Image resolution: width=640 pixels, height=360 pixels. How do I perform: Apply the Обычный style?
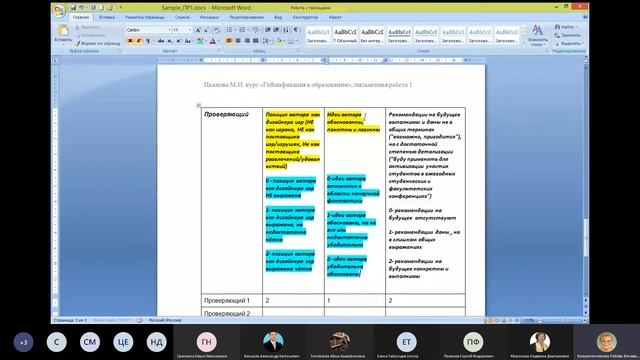pos(345,36)
